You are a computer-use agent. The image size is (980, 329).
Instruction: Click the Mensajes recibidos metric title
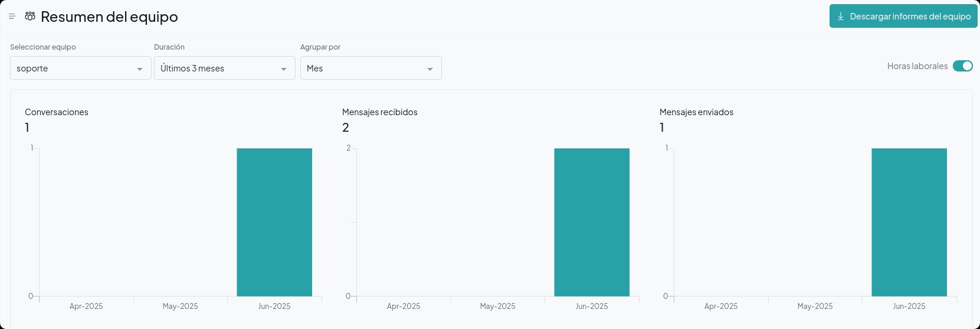[379, 112]
